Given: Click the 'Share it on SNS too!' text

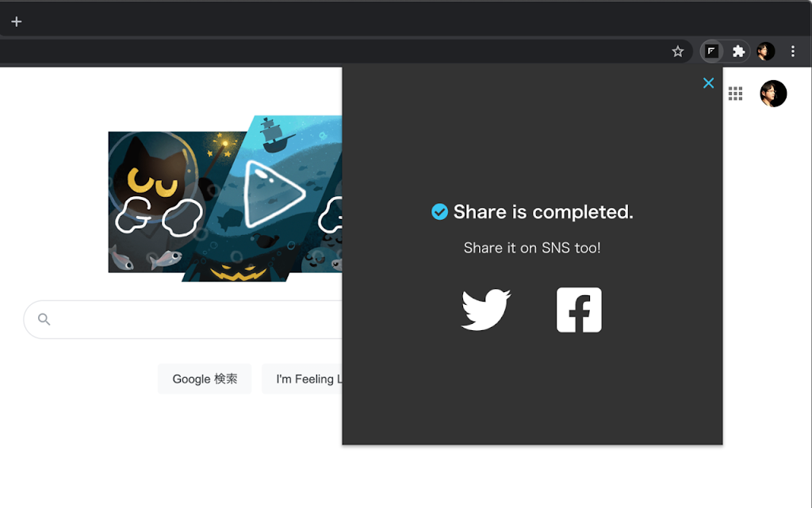Looking at the screenshot, I should pyautogui.click(x=532, y=248).
